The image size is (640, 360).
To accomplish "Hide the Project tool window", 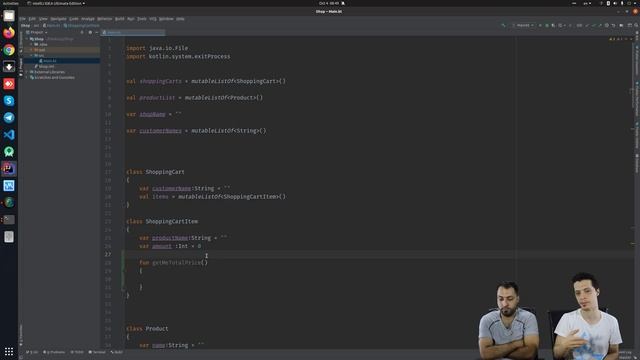I will (96, 32).
